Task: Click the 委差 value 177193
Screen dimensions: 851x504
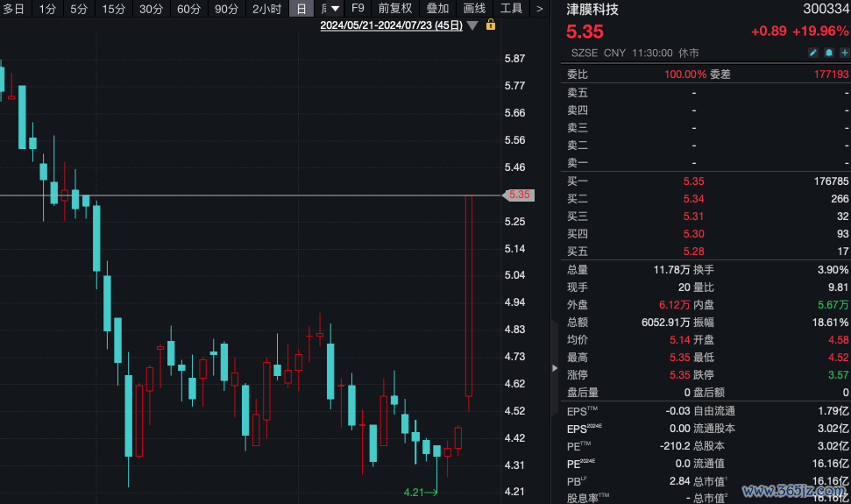Action: pyautogui.click(x=831, y=75)
